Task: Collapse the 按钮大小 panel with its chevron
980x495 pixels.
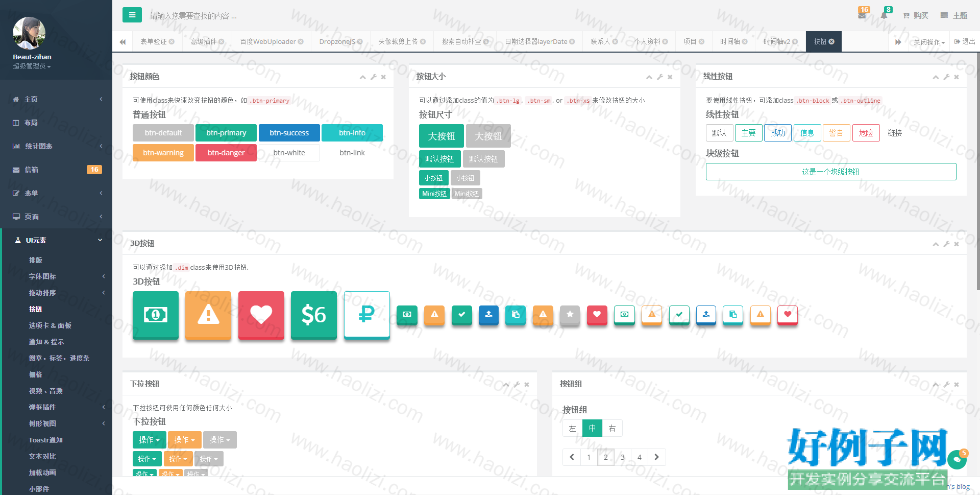Action: [x=649, y=77]
